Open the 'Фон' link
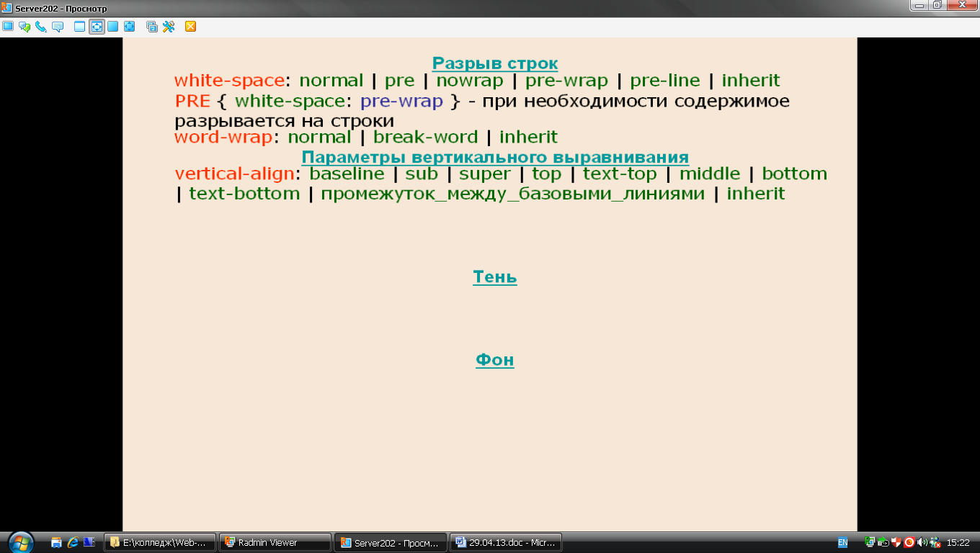Viewport: 980px width, 553px height. [495, 359]
